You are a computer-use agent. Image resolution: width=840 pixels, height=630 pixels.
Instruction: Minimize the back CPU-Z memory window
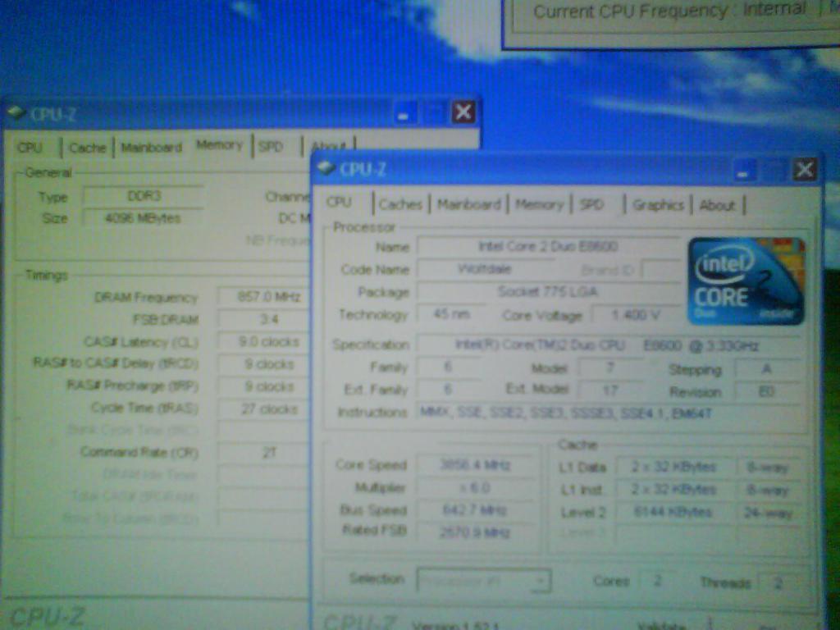coord(404,113)
